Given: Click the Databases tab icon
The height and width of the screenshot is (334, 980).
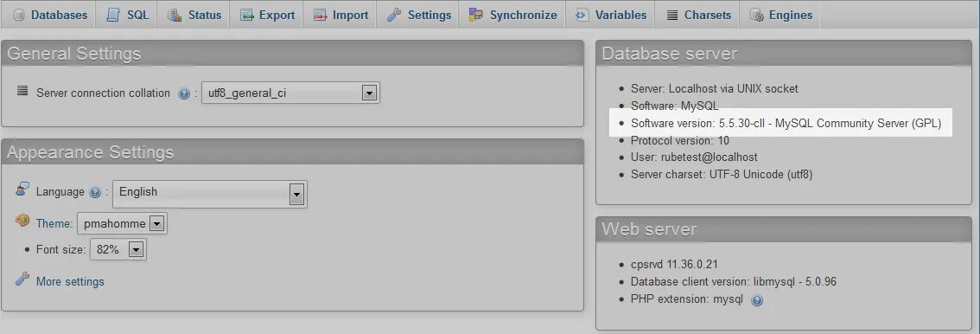Looking at the screenshot, I should tap(19, 15).
